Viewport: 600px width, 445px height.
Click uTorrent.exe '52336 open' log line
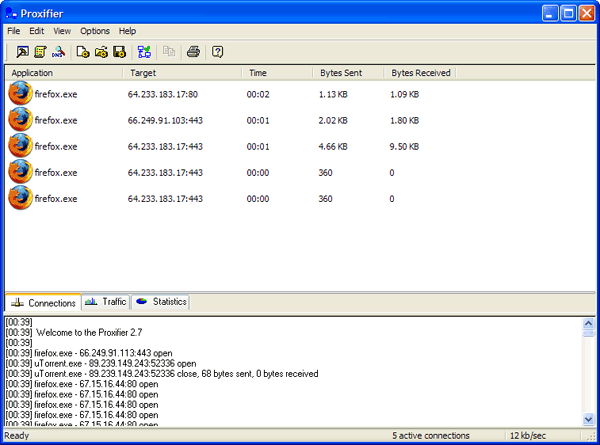click(101, 363)
